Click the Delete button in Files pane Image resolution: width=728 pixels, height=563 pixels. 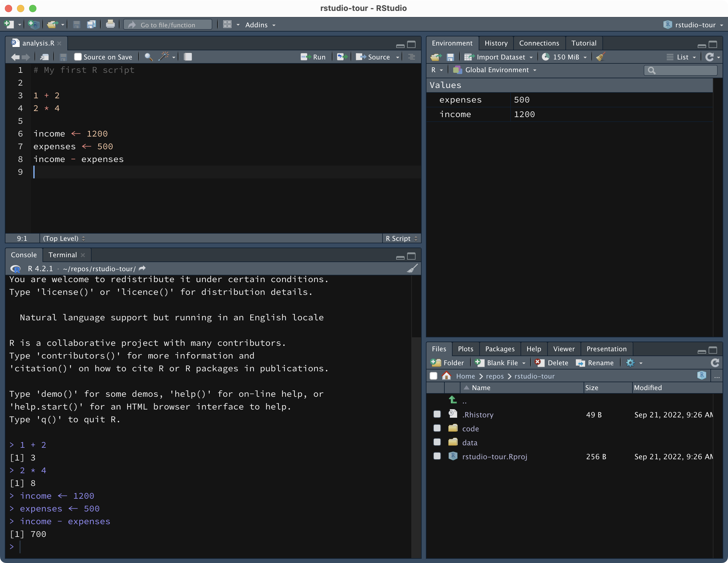[552, 363]
